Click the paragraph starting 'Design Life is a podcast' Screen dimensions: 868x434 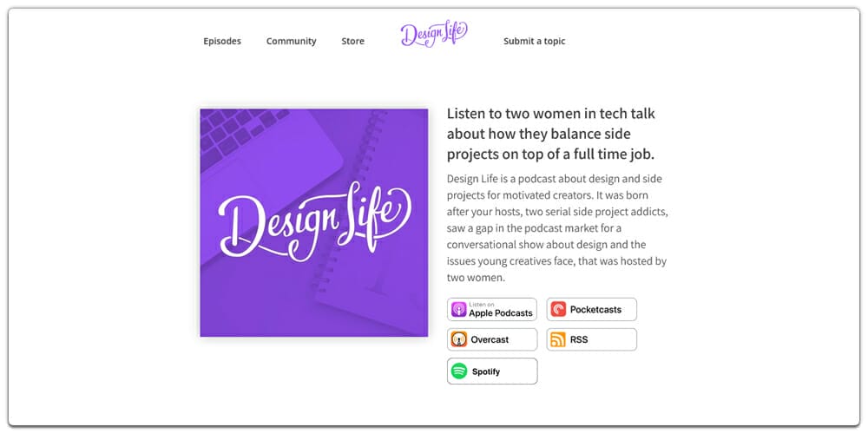[556, 228]
